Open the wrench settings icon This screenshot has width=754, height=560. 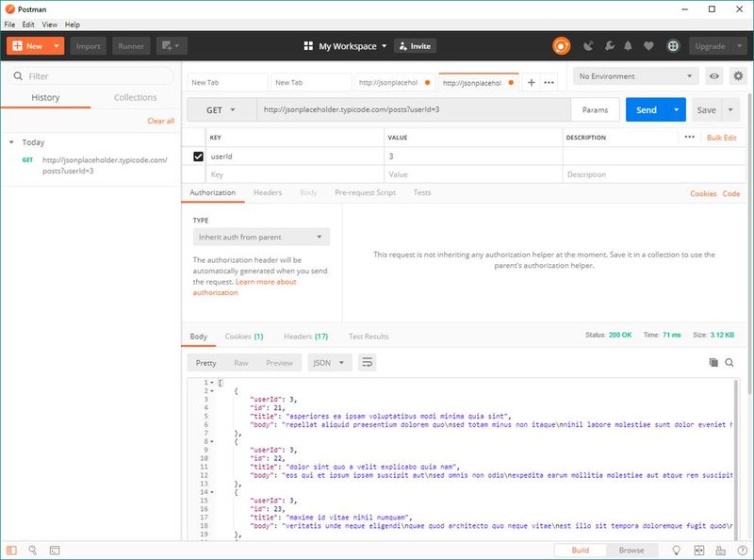click(609, 46)
